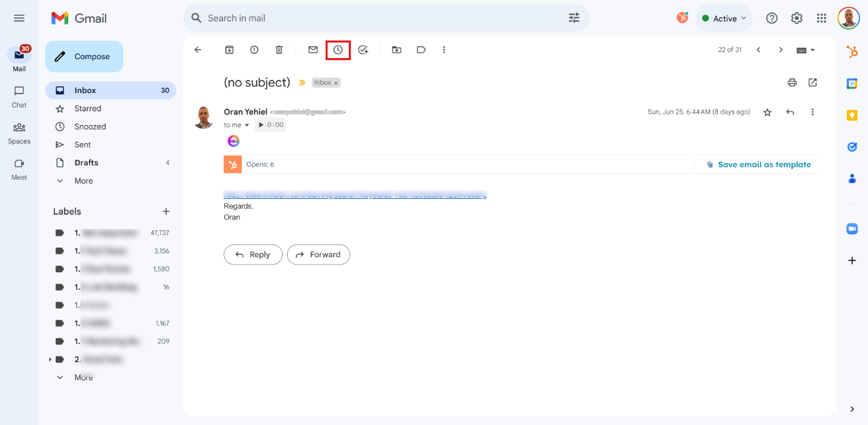Open the Starred folder
Screen dimensions: 868x425
pos(111,109)
